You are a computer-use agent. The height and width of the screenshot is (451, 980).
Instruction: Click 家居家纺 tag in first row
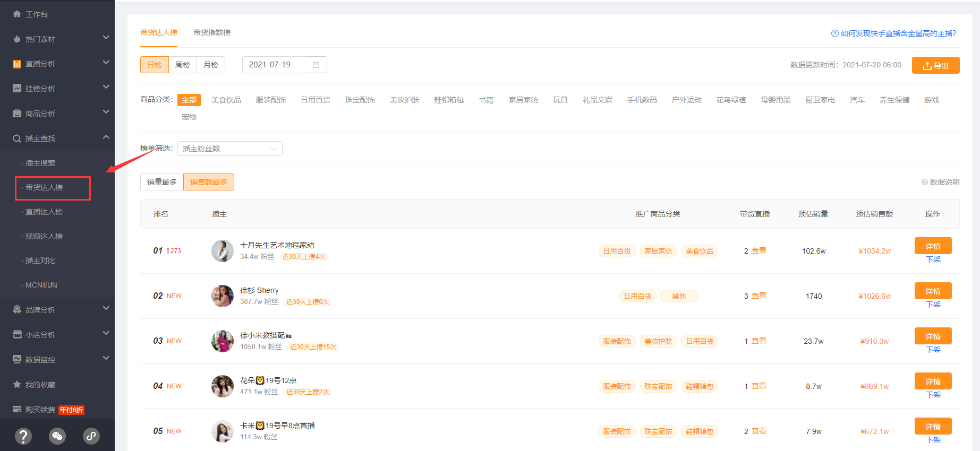point(658,251)
